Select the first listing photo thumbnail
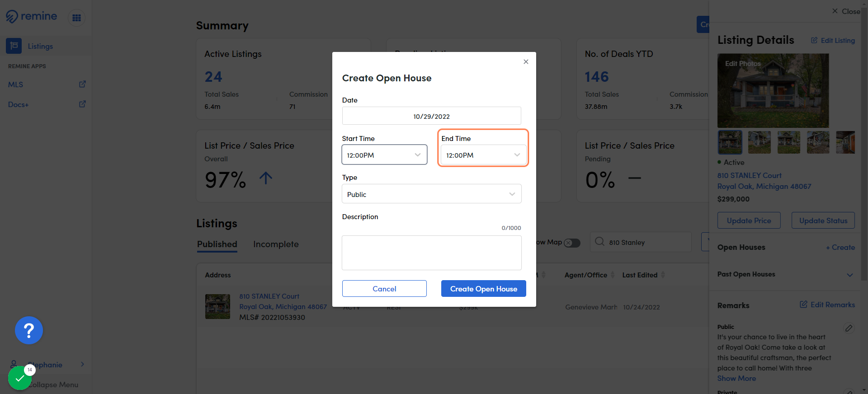868x394 pixels. tap(730, 142)
